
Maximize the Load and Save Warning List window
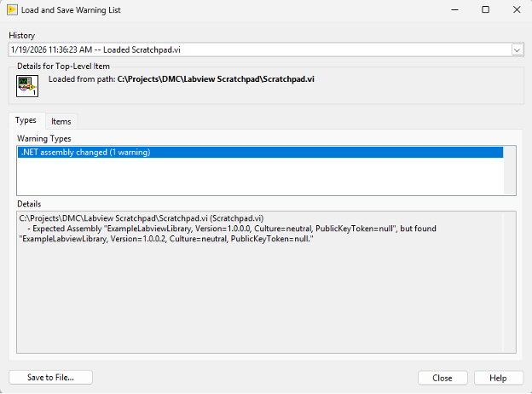point(485,10)
